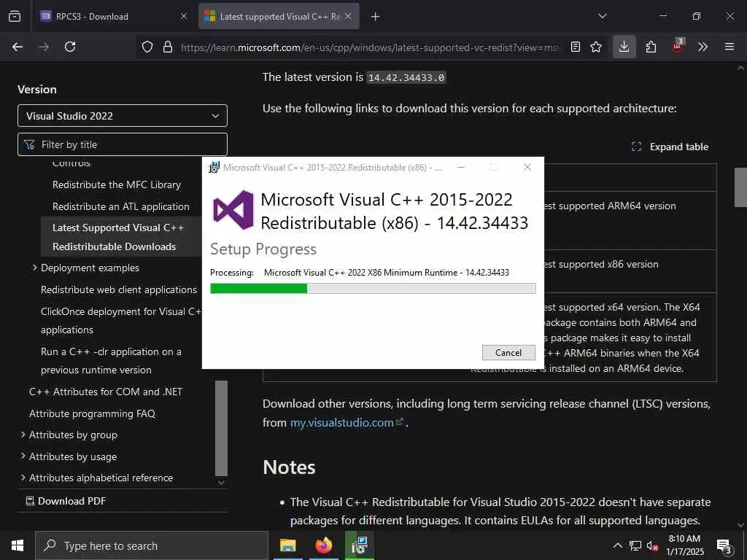Open a new browser tab
This screenshot has height=560, width=747.
point(376,17)
